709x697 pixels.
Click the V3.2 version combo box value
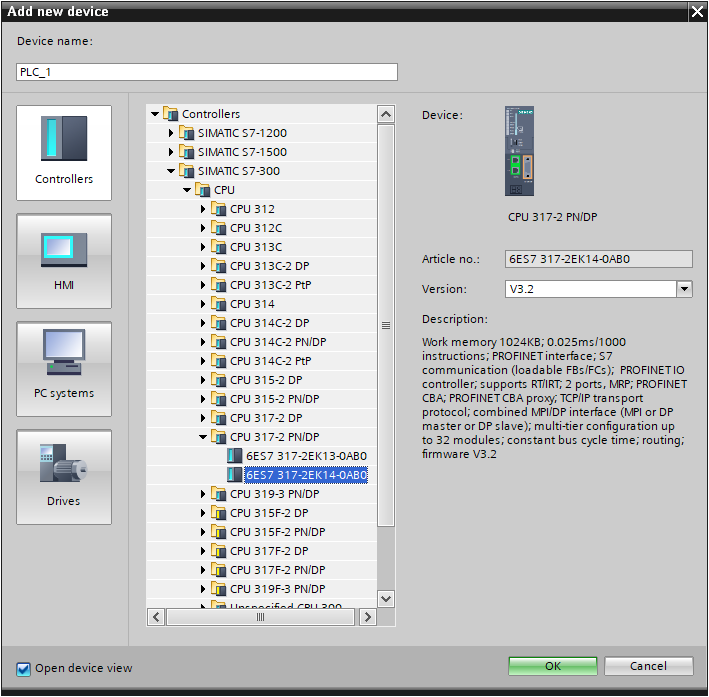click(x=591, y=289)
